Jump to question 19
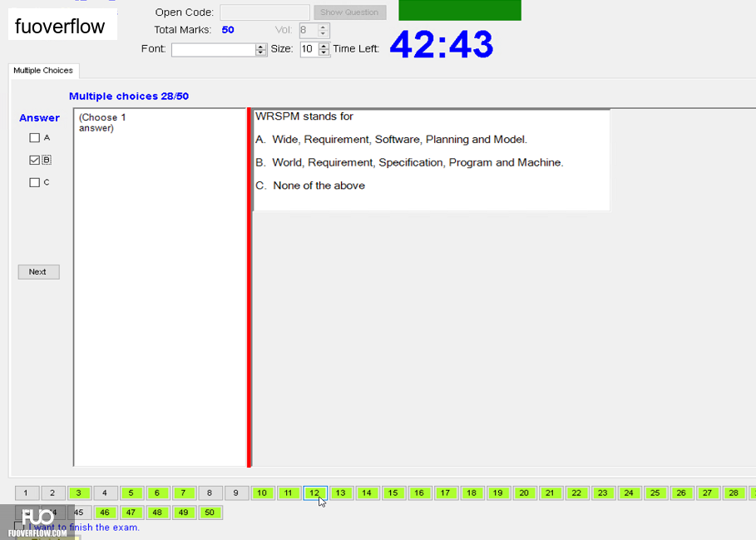The image size is (756, 540). tap(498, 493)
